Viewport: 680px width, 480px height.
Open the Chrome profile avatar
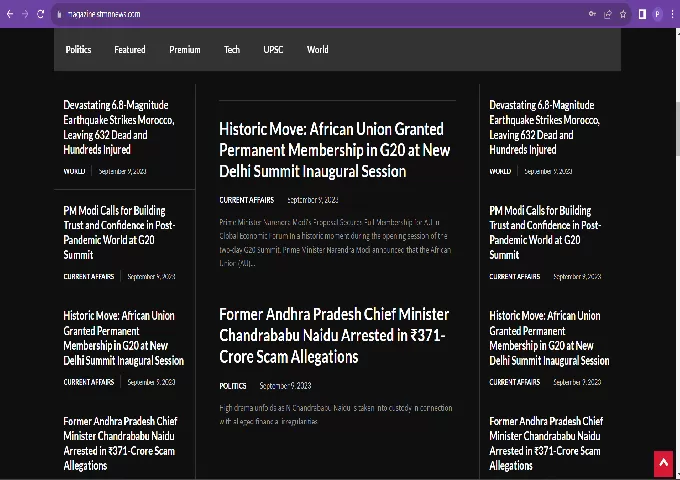point(657,14)
